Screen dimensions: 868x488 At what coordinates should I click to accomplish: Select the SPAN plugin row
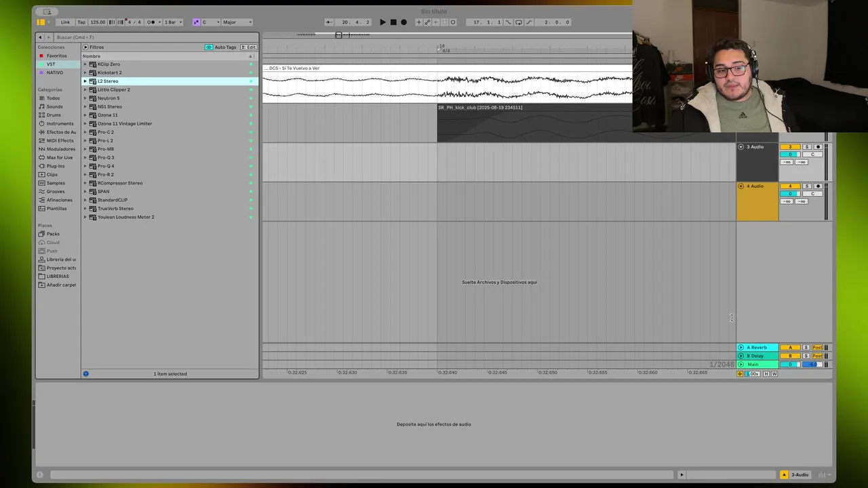pyautogui.click(x=168, y=191)
